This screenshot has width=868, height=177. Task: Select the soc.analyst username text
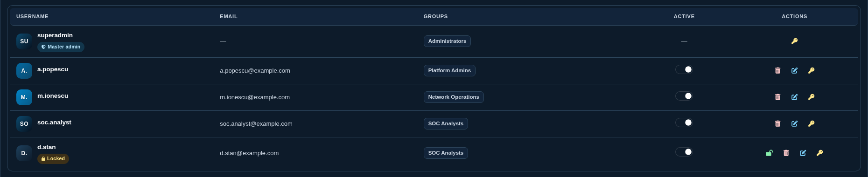point(54,123)
